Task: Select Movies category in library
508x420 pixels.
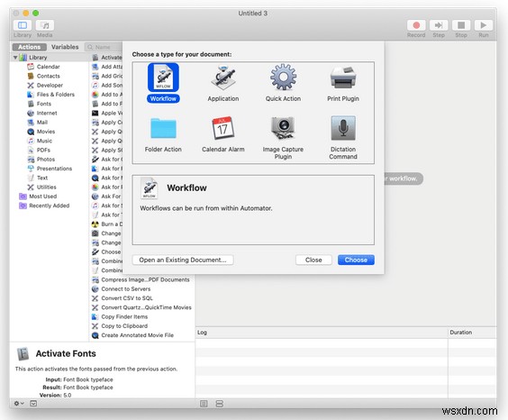Action: point(46,132)
